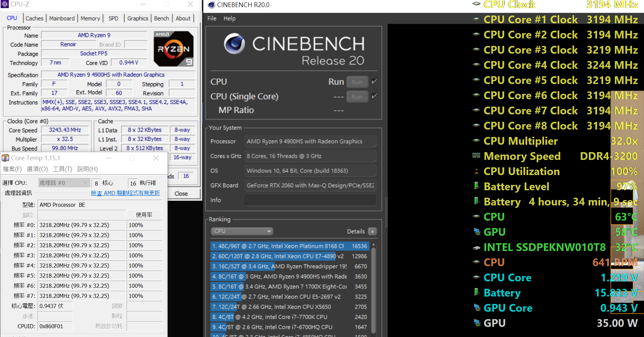This screenshot has width=644, height=337.
Task: Toggle the CPU (Single Core) checkbox
Action: (374, 96)
